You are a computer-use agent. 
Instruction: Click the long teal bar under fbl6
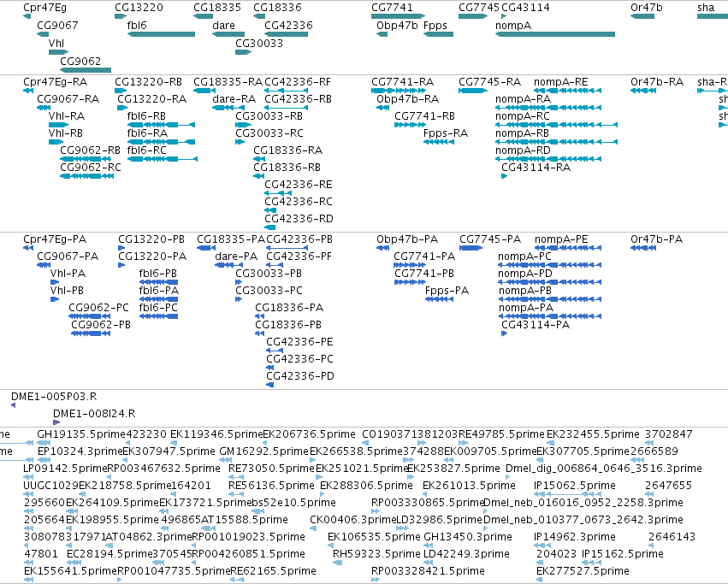[161, 34]
